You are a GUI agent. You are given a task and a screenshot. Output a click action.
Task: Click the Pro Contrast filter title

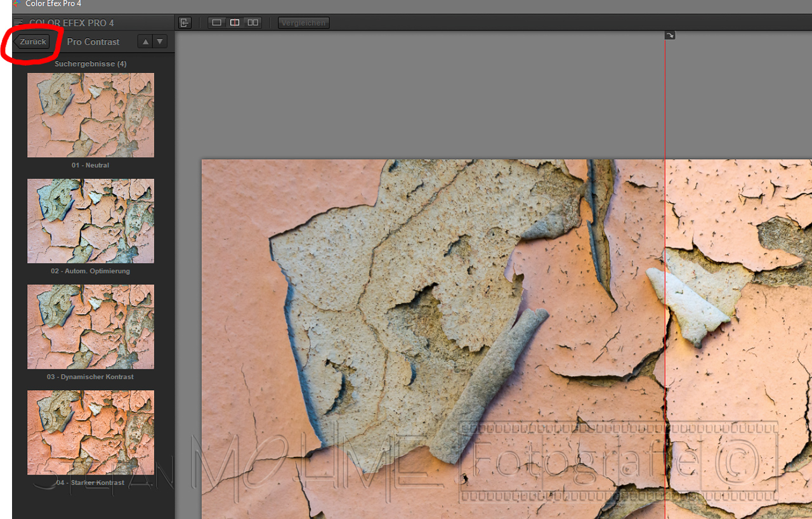coord(93,42)
